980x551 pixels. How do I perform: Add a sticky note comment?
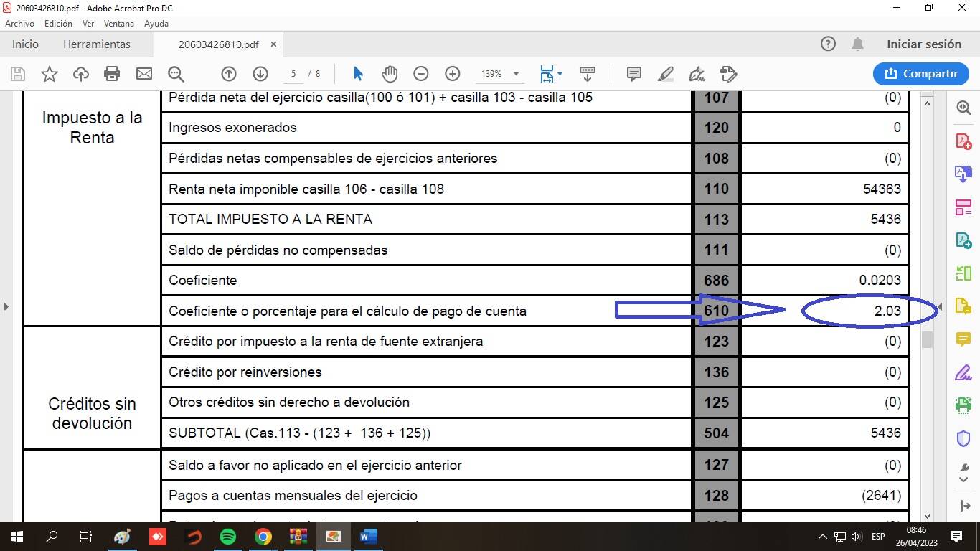633,74
